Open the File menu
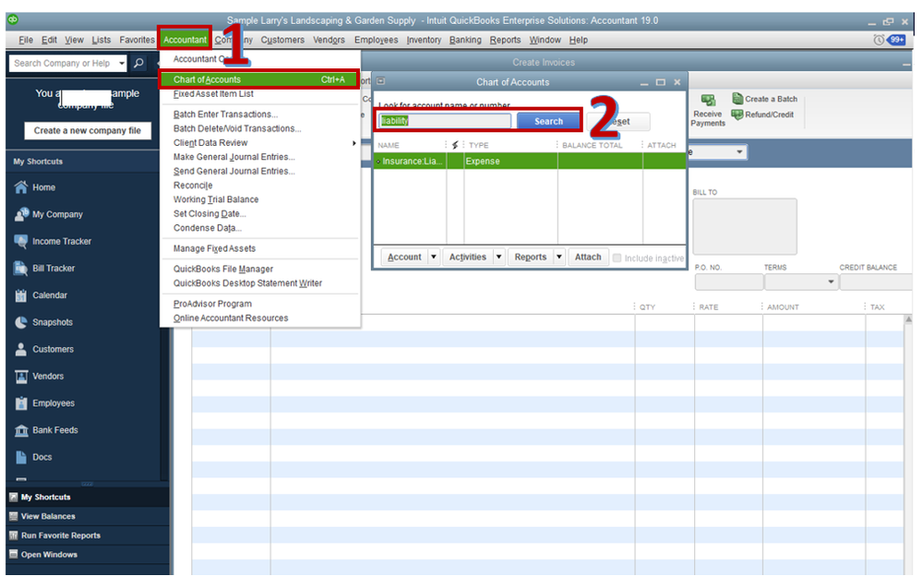Screen dimensions: 922x588 (x=26, y=40)
